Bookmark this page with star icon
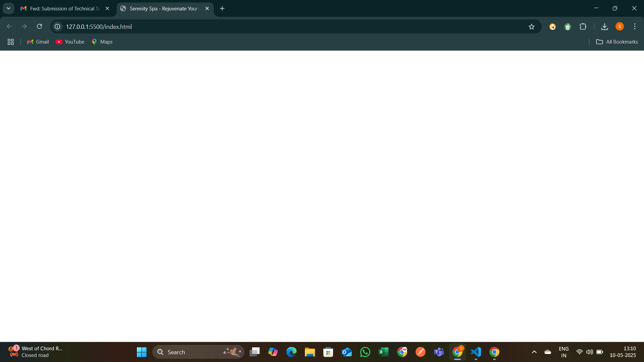Screen dimensions: 644x362 (531, 27)
